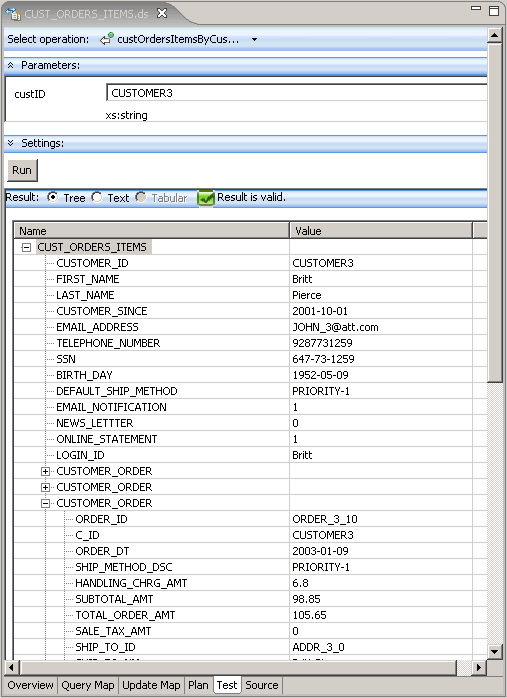This screenshot has width=507, height=698.
Task: Click the operation icon beside custOrdersItemsByCus
Action: coord(106,39)
